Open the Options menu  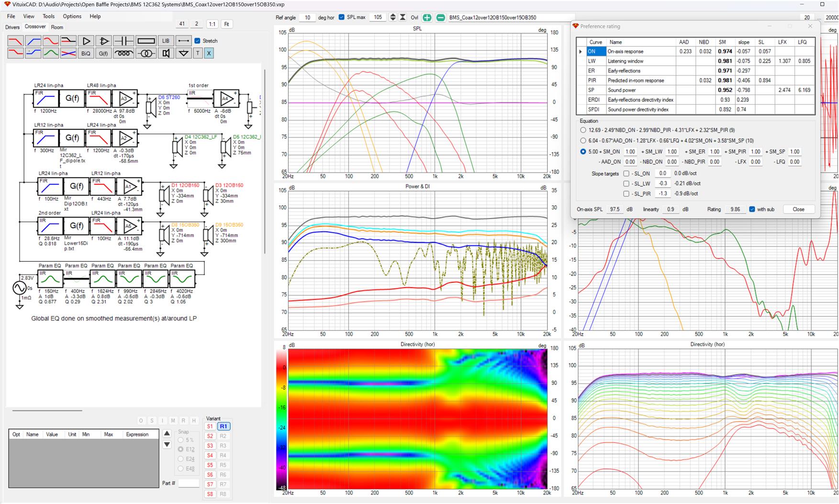coord(72,16)
